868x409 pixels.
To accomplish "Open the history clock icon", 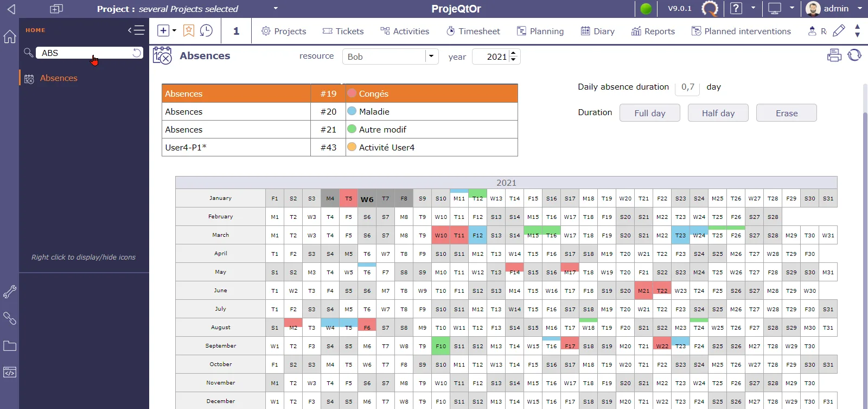I will pos(206,31).
